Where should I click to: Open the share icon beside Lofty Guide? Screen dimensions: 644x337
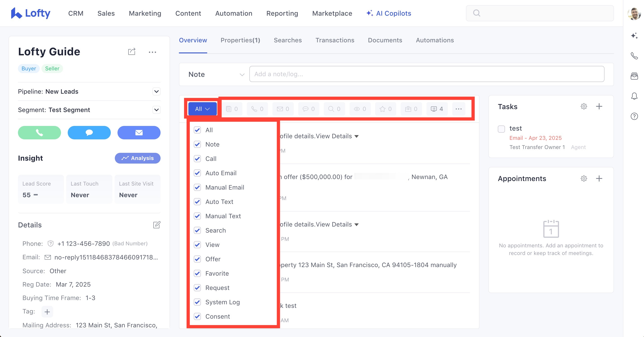coord(131,52)
